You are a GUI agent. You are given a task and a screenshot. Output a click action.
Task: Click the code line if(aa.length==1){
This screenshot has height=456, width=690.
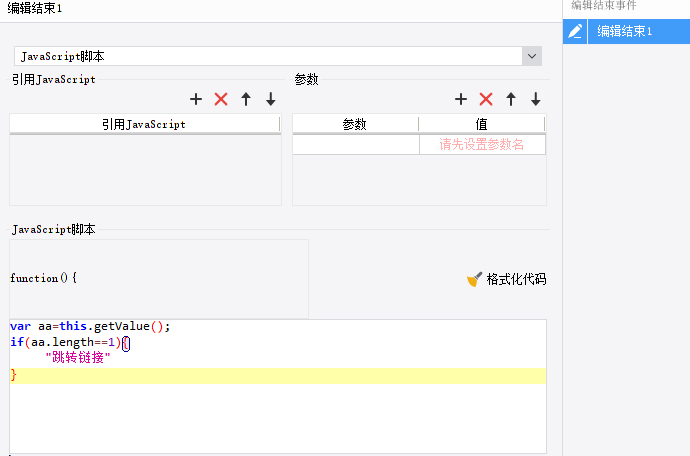click(70, 342)
